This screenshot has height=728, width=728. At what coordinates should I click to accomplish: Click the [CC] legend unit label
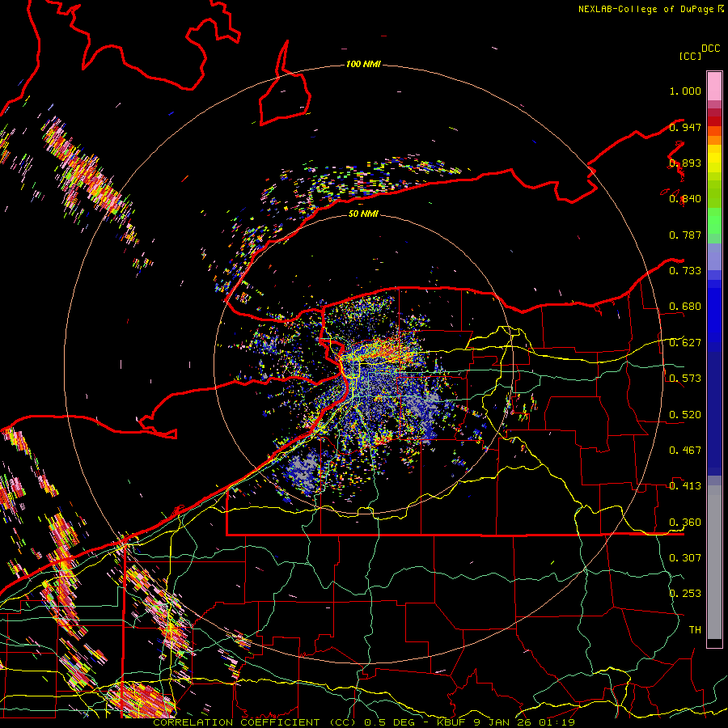(x=690, y=56)
